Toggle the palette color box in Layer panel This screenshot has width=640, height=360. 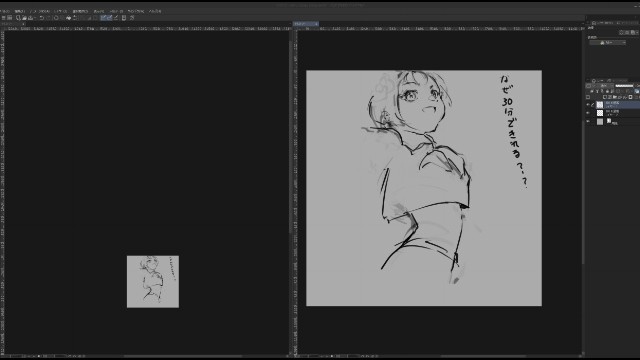click(588, 86)
